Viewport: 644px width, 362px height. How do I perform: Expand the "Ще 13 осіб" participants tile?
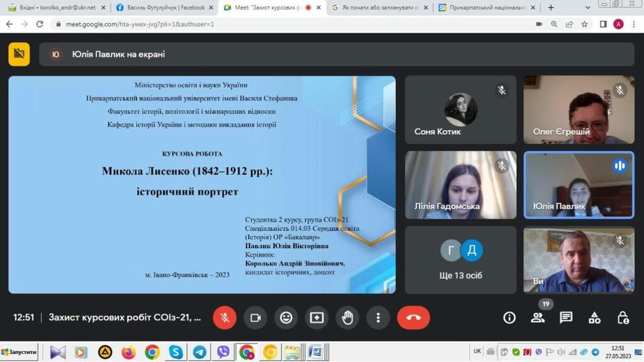click(x=460, y=260)
